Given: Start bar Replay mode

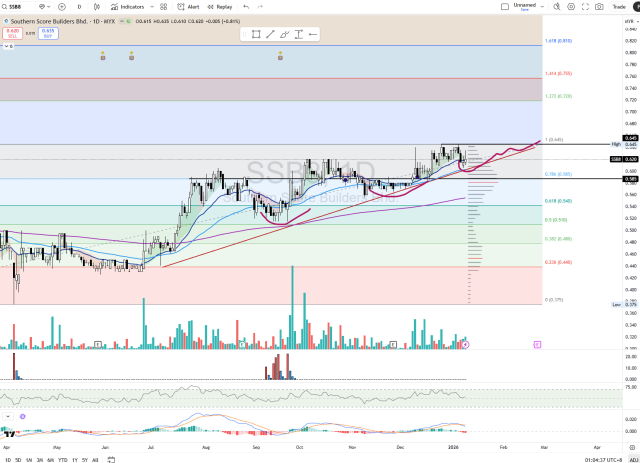Looking at the screenshot, I should [220, 7].
